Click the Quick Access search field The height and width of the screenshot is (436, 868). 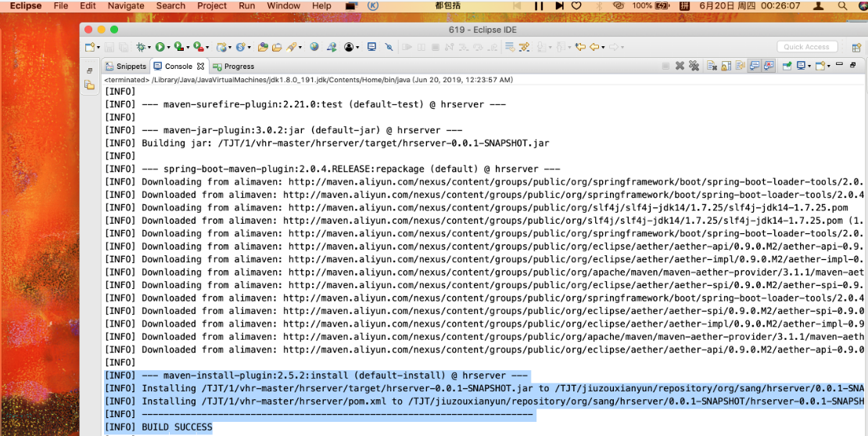[806, 47]
